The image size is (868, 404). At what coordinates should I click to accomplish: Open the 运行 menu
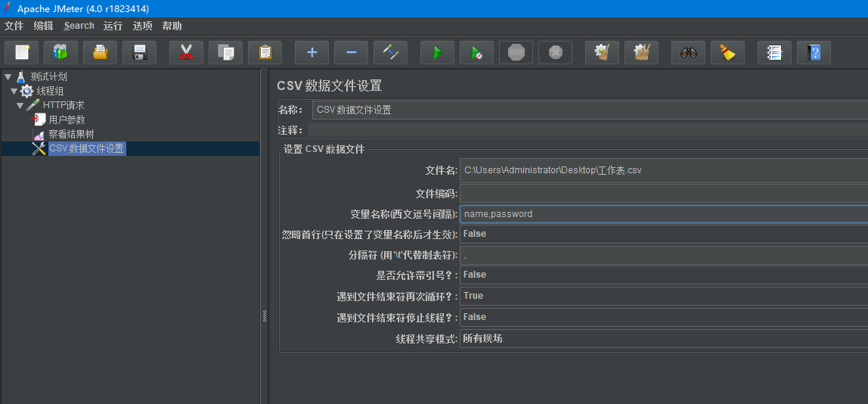[113, 26]
